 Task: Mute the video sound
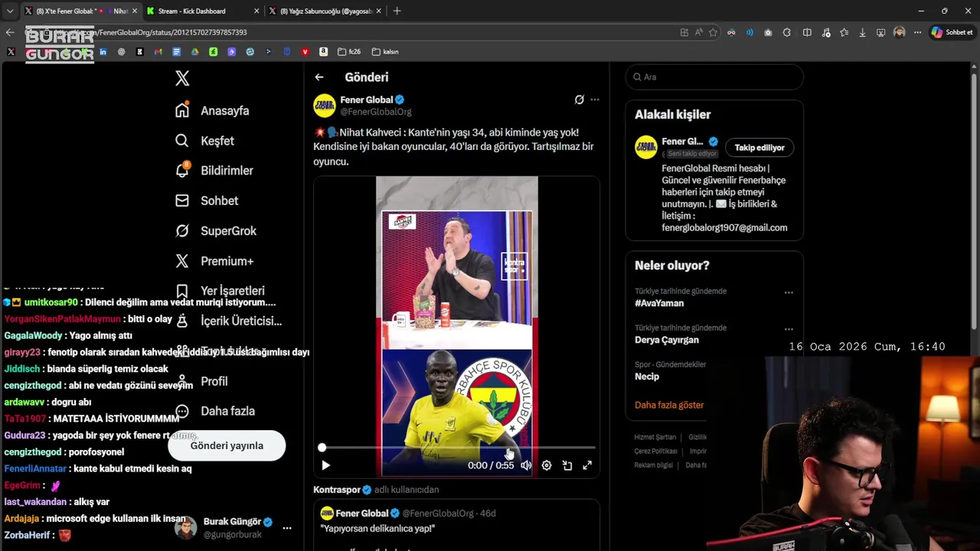pos(526,465)
